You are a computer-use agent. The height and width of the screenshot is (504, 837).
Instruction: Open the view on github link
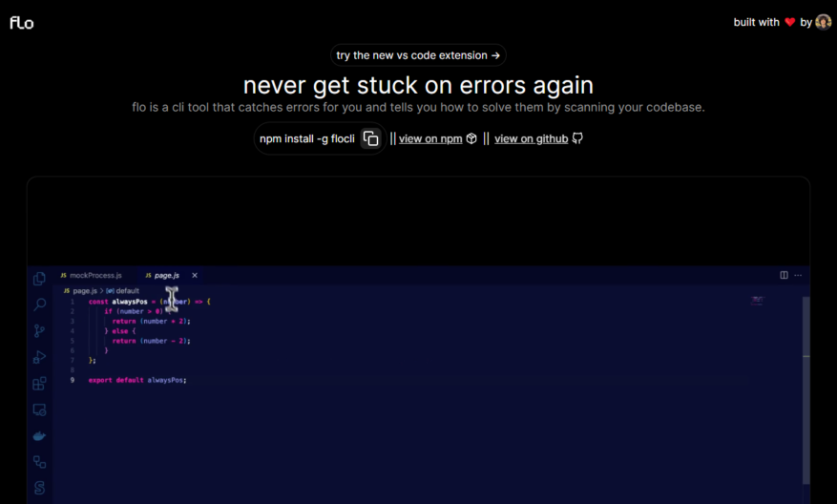tap(532, 138)
